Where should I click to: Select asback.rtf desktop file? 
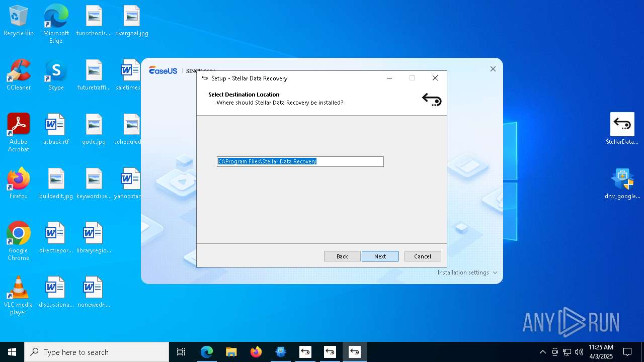pos(56,130)
